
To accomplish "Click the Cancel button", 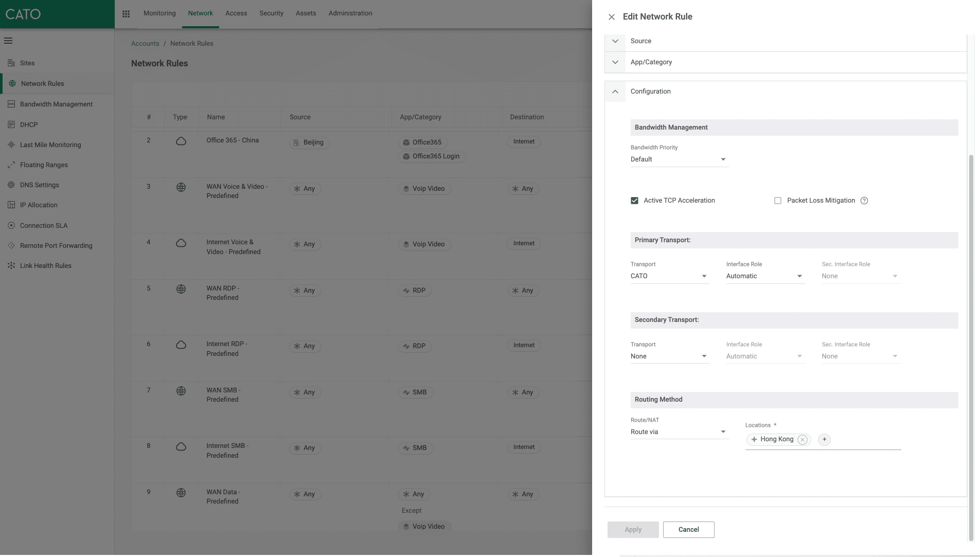I will [x=688, y=530].
